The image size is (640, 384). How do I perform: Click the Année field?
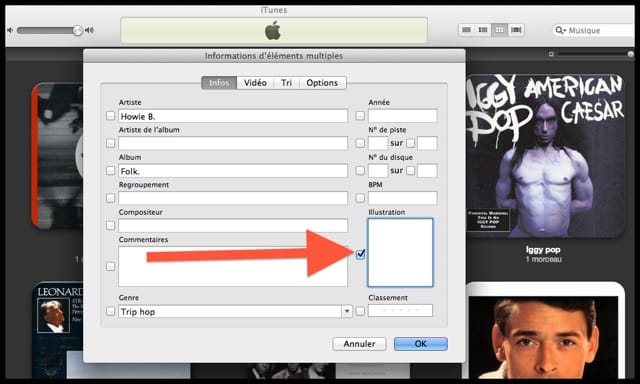[402, 116]
